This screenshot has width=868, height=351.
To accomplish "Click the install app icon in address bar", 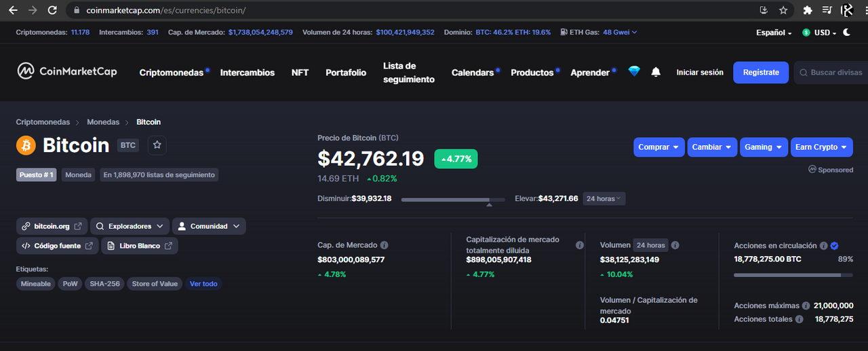I will 764,10.
